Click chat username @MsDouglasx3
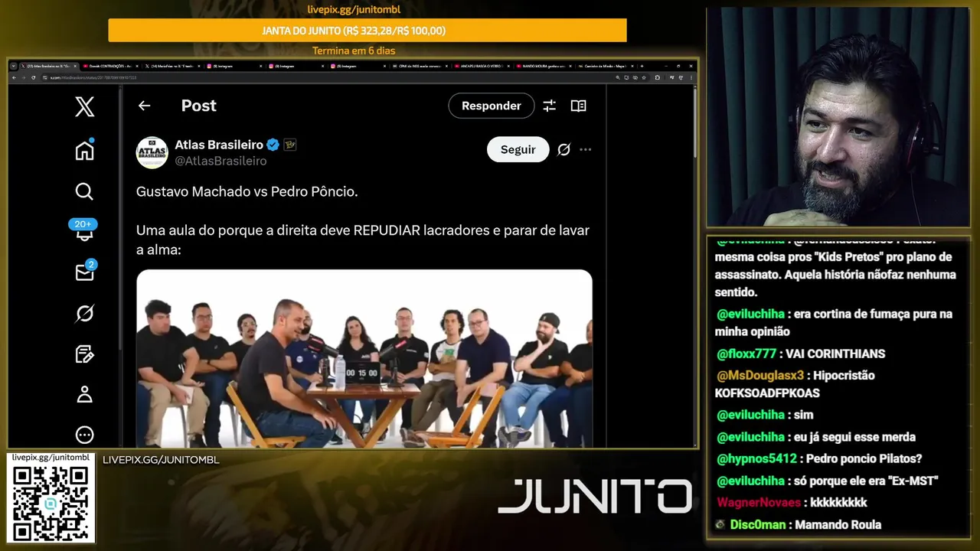Image resolution: width=980 pixels, height=551 pixels. pyautogui.click(x=760, y=375)
